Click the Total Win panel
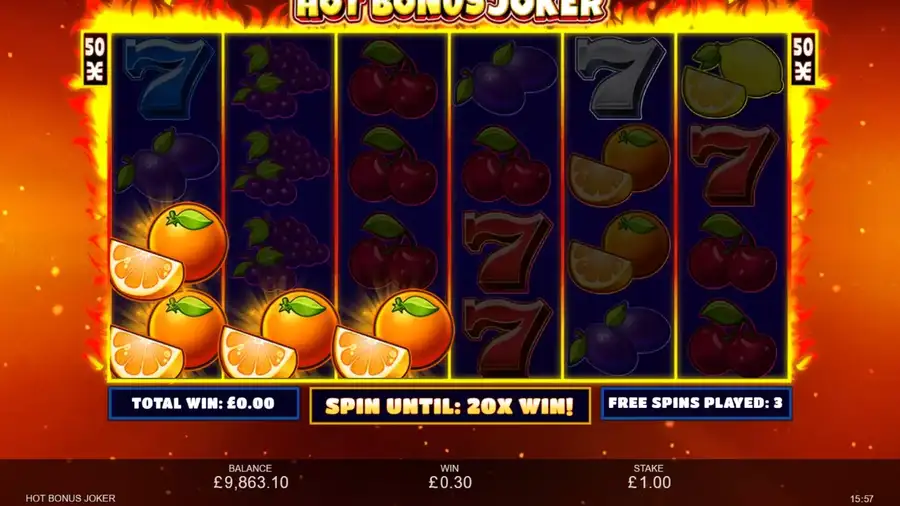The height and width of the screenshot is (506, 900). tap(204, 404)
